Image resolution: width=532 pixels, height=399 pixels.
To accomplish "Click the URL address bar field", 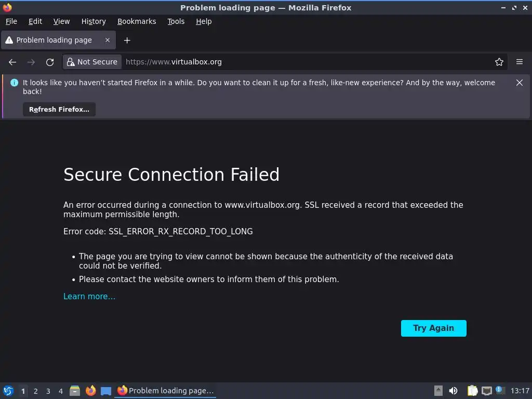I will pos(307,62).
